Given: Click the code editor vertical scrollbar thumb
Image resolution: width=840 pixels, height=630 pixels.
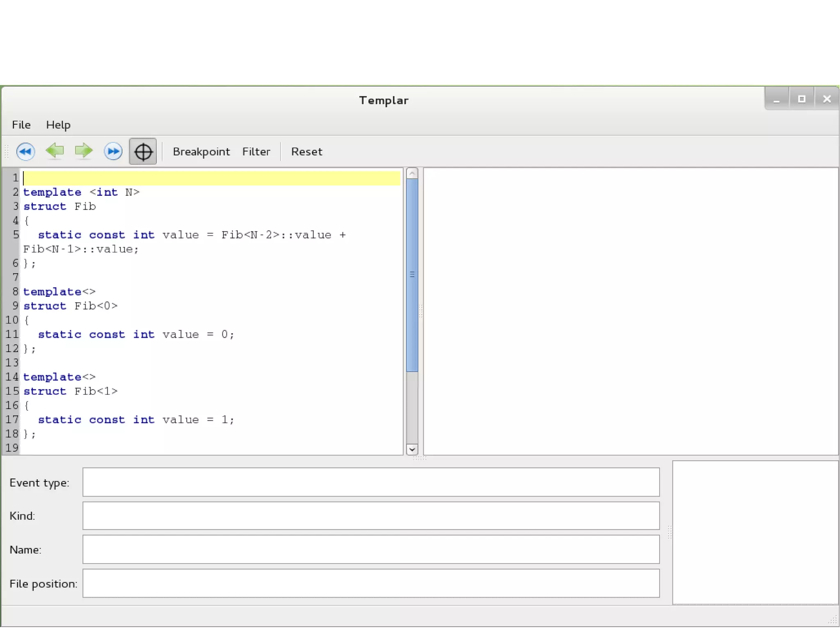Looking at the screenshot, I should coord(412,275).
